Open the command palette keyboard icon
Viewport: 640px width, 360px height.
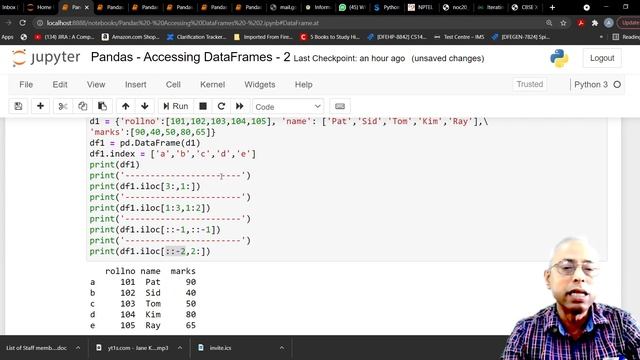(340, 106)
